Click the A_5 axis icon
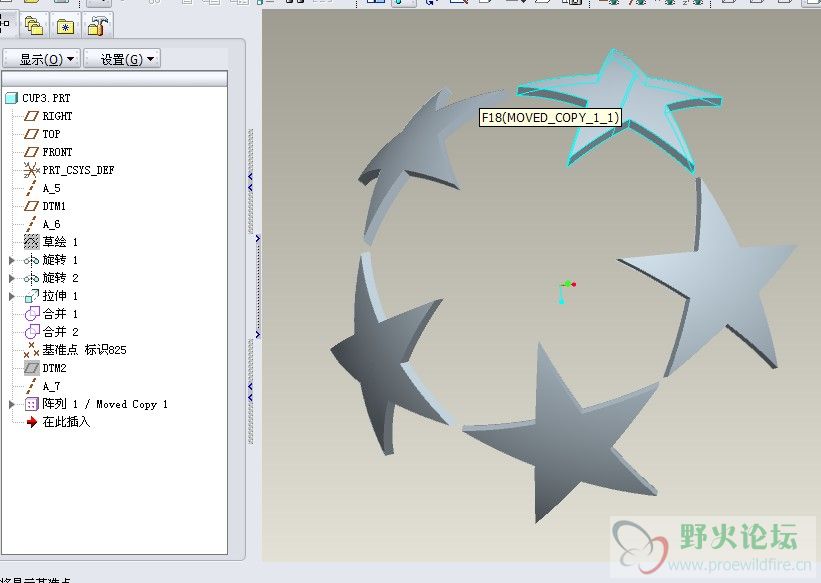 pos(31,188)
